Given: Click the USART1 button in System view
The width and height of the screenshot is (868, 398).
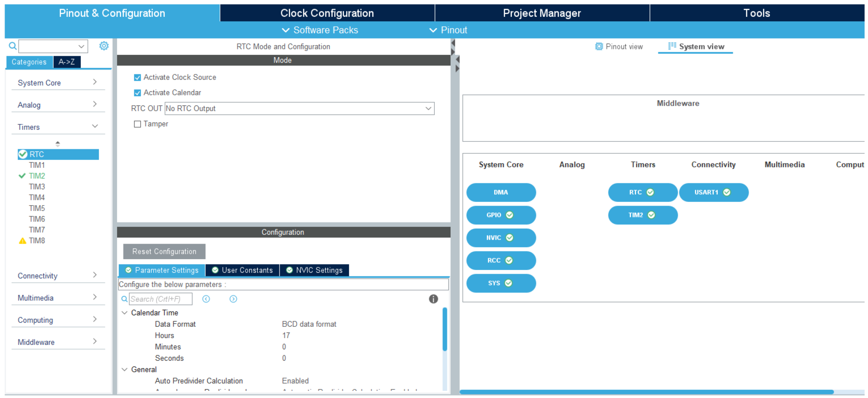Looking at the screenshot, I should [x=714, y=192].
